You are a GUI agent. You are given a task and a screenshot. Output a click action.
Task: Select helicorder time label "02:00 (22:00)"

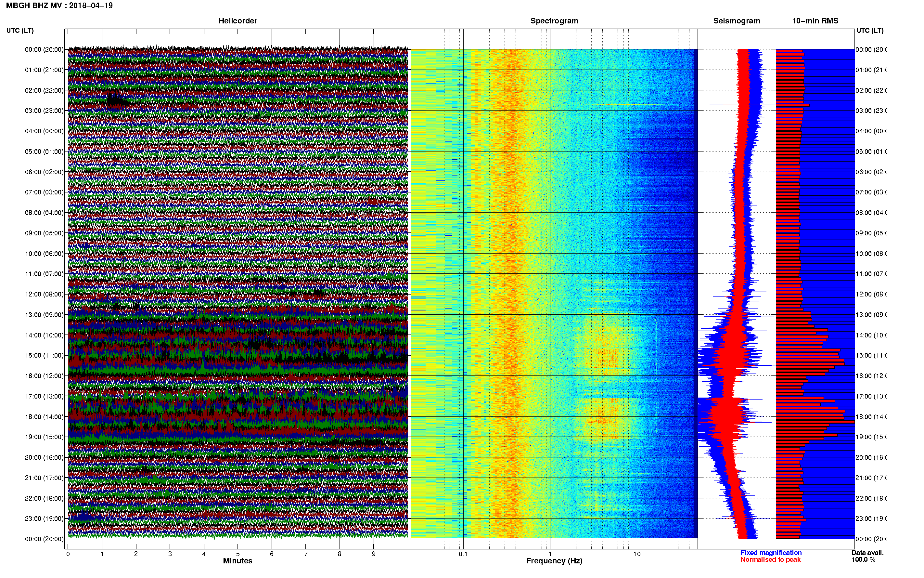(44, 90)
